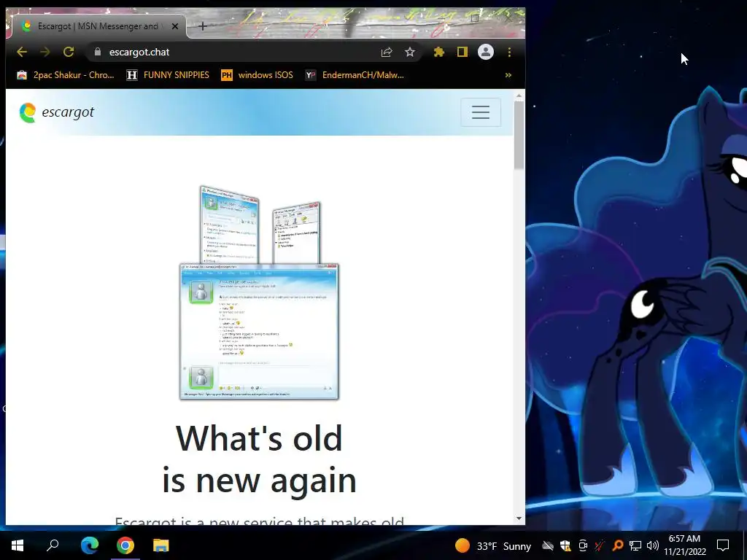Image resolution: width=747 pixels, height=560 pixels.
Task: Toggle the Chrome side panel icon
Action: (462, 52)
